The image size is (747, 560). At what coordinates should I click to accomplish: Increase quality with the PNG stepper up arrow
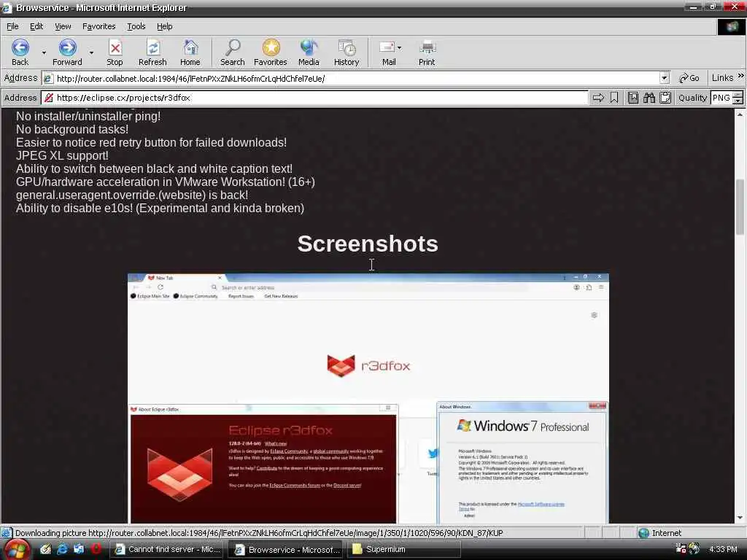pyautogui.click(x=738, y=95)
